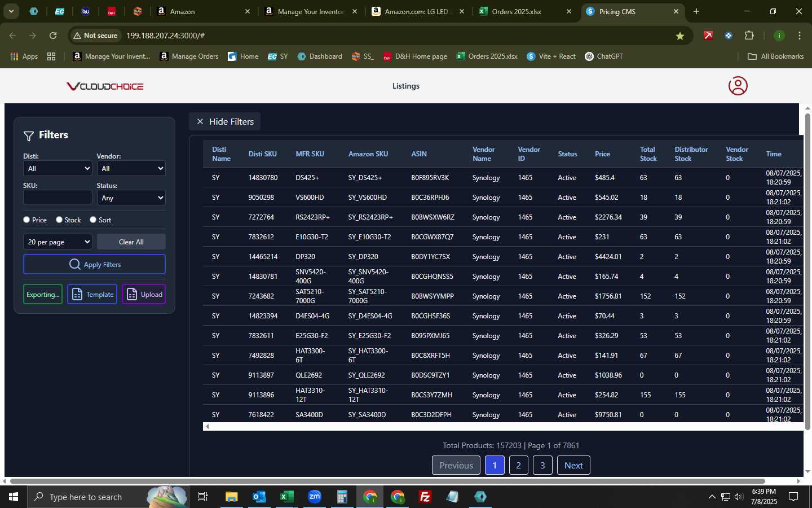Go to page 2
Viewport: 812px width, 508px height.
tap(518, 465)
